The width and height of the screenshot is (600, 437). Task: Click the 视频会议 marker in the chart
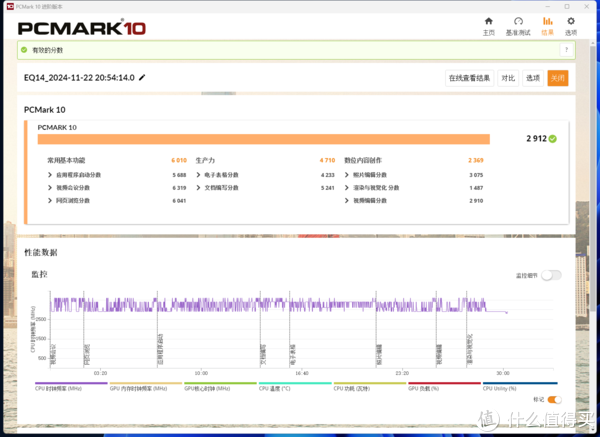53,354
